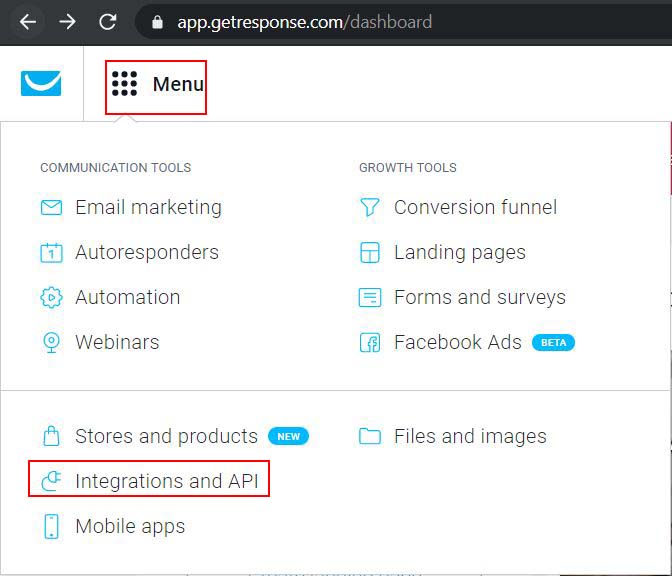The width and height of the screenshot is (672, 576).
Task: Click the app.getresponse.com address bar URL
Action: coord(304,22)
